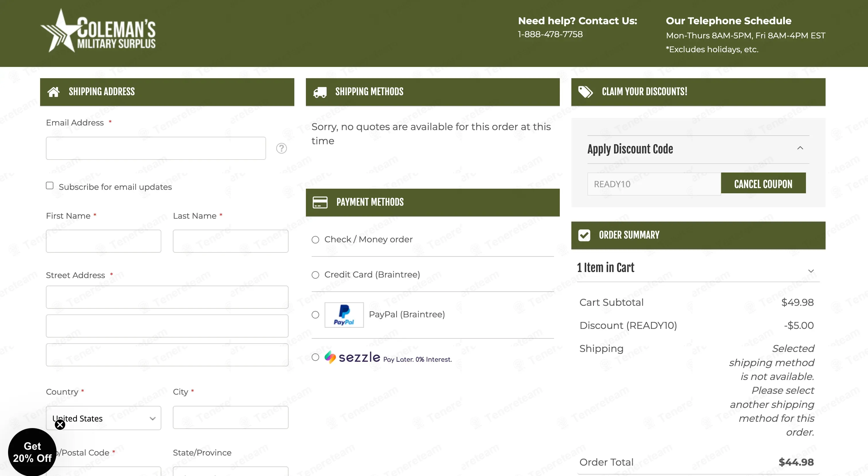Viewport: 868px width, 476px height.
Task: Click the '*Excludes holidays, etc.' note
Action: click(x=712, y=50)
